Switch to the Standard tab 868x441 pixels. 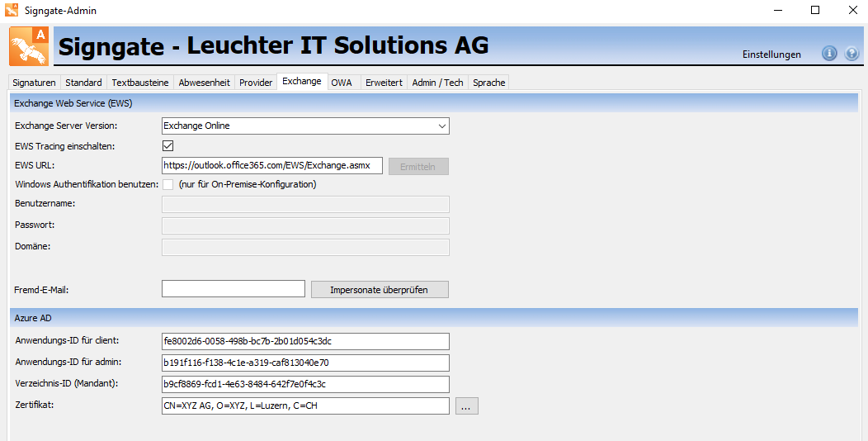pos(83,83)
